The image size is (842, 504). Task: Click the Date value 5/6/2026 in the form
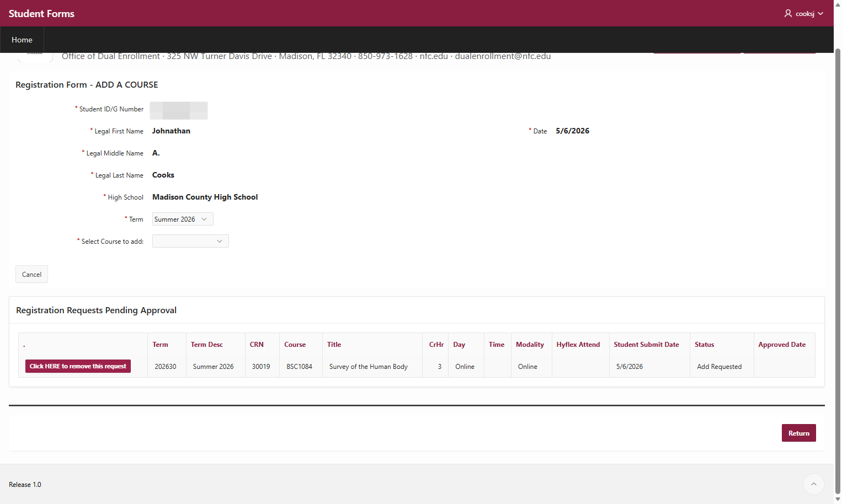(572, 131)
